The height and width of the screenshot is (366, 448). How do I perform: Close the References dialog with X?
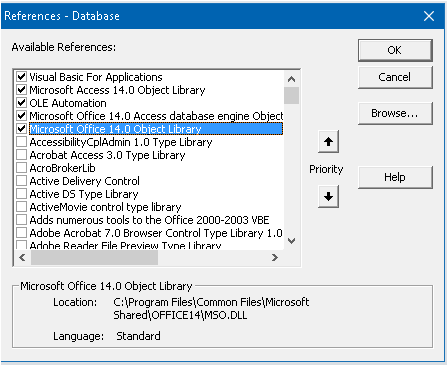429,16
